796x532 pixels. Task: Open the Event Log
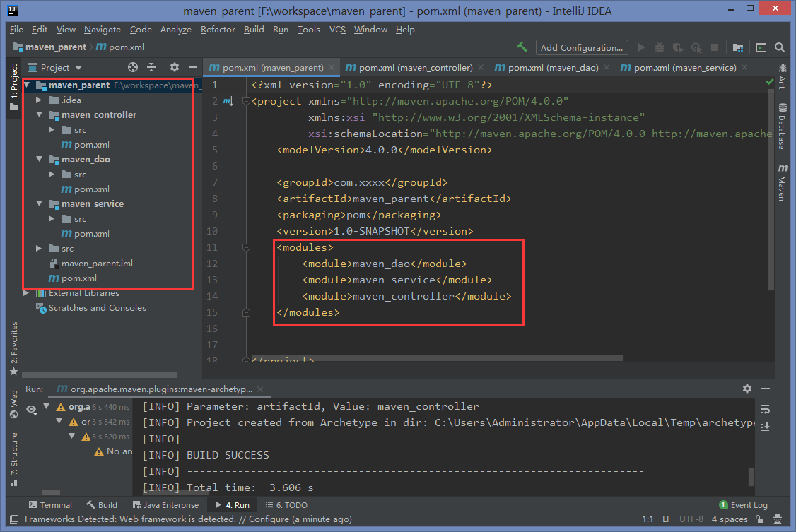point(743,505)
